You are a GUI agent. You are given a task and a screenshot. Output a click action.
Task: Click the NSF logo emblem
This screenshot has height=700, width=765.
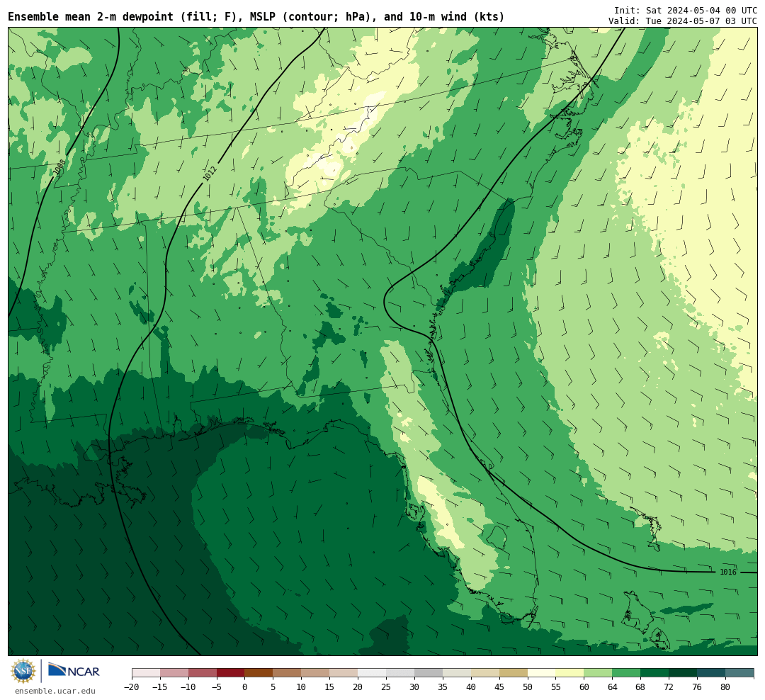click(x=23, y=671)
